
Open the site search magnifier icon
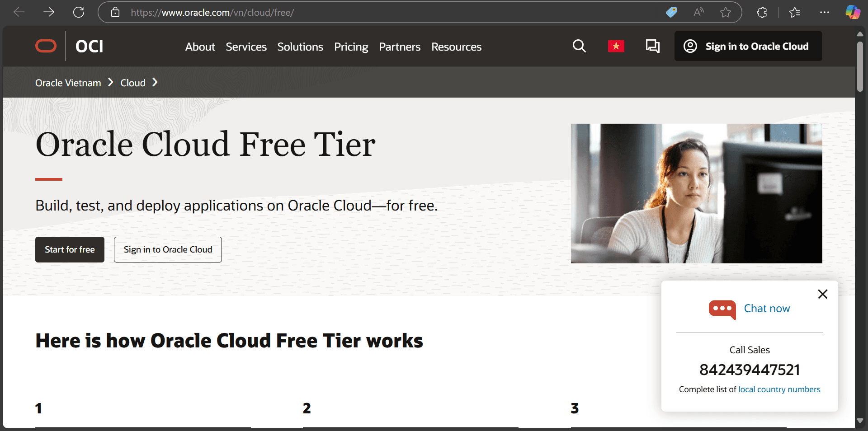tap(579, 46)
